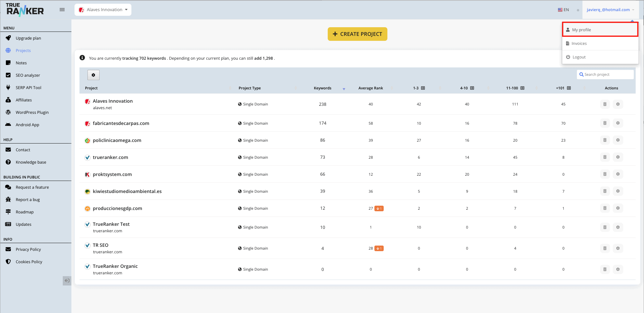Delete the produccionesgdp.com project

point(605,208)
